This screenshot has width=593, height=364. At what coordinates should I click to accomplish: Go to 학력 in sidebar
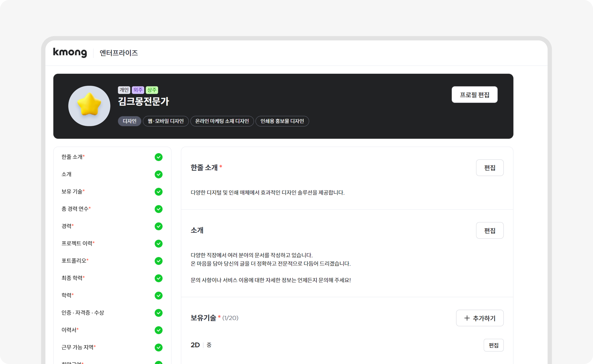pyautogui.click(x=67, y=296)
